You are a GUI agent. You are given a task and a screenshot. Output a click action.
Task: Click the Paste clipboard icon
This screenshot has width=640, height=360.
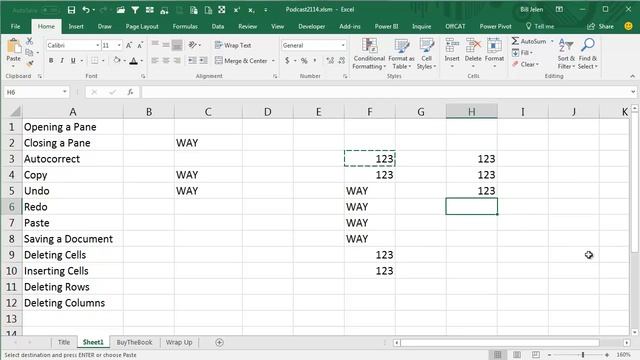pyautogui.click(x=14, y=46)
